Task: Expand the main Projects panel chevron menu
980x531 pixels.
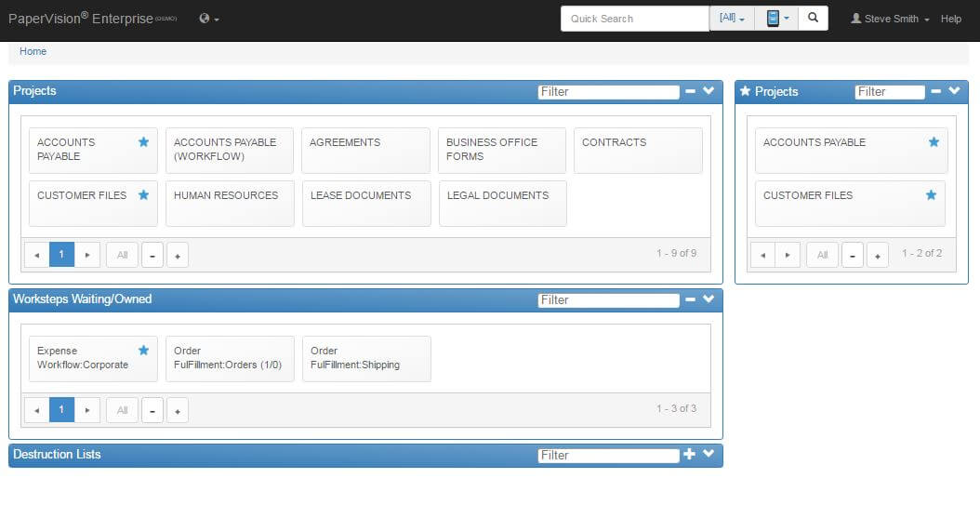Action: [709, 91]
